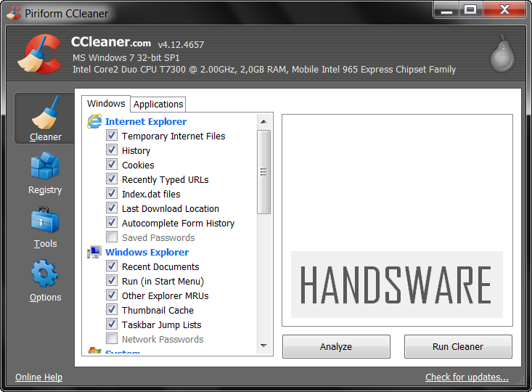Uncheck Autocomplete Form History
This screenshot has height=392, width=532.
[x=112, y=223]
